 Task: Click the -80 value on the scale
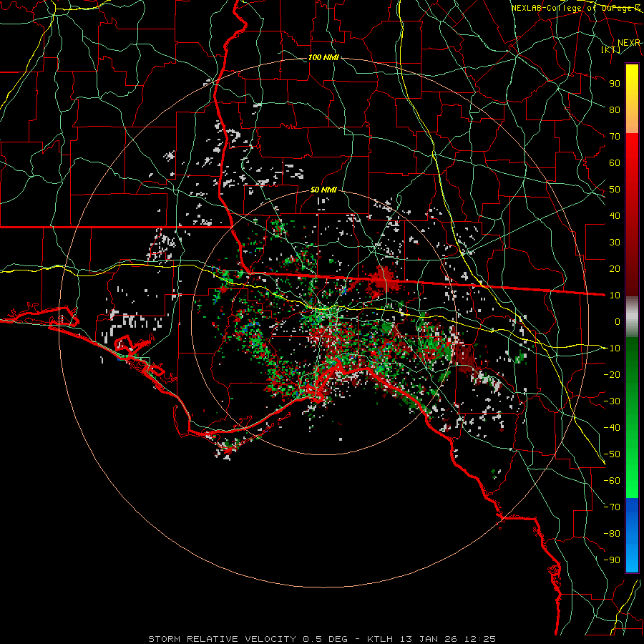point(612,534)
